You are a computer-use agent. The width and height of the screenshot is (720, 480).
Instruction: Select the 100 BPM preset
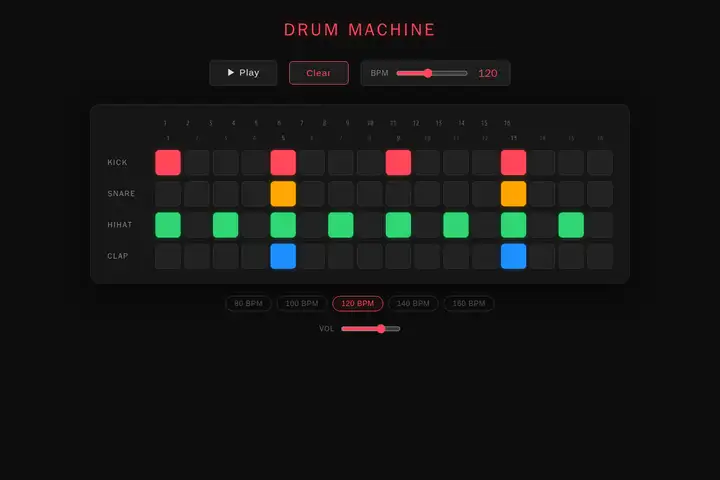click(x=302, y=304)
